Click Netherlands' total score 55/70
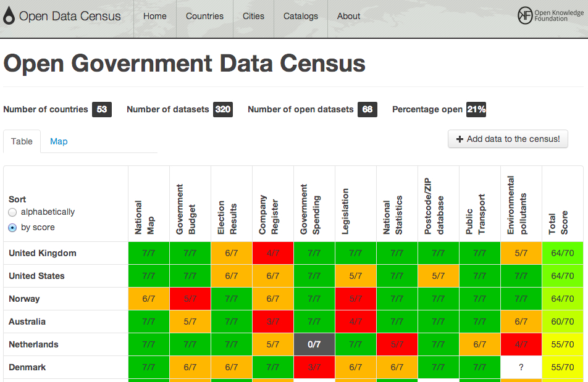Screen dimensions: 588x382 click(563, 344)
